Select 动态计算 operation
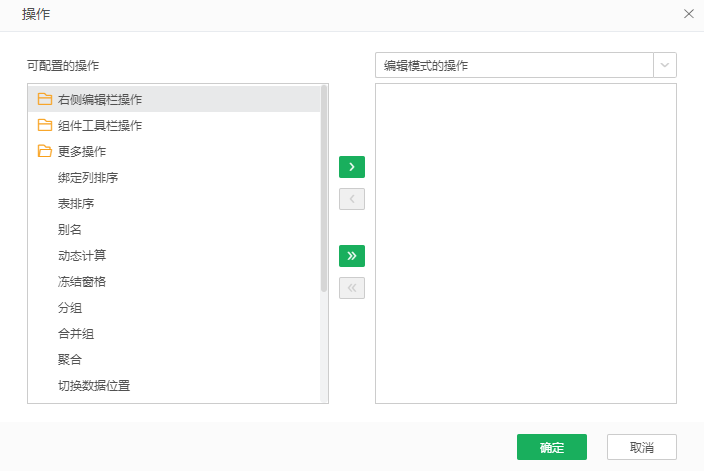Screen dimensions: 704x471 [x=82, y=256]
